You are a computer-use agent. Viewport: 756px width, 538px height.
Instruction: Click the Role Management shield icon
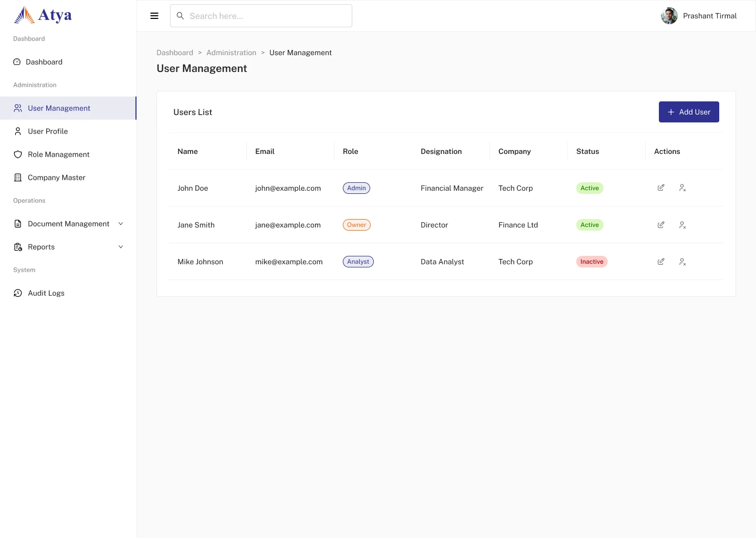coord(18,154)
